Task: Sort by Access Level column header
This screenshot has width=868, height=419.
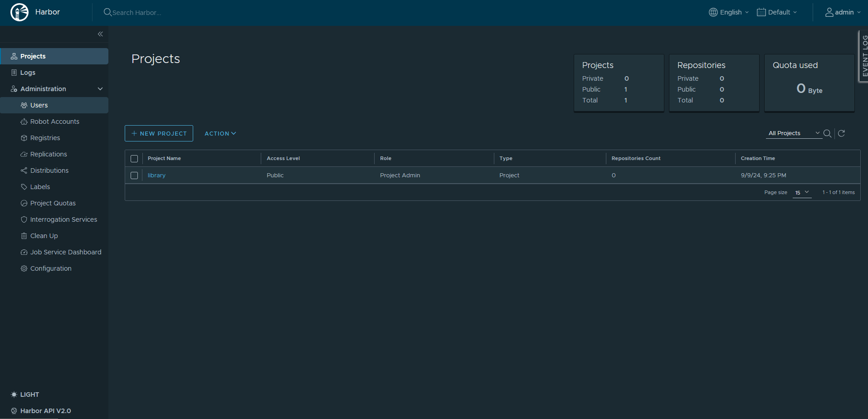Action: pyautogui.click(x=283, y=158)
